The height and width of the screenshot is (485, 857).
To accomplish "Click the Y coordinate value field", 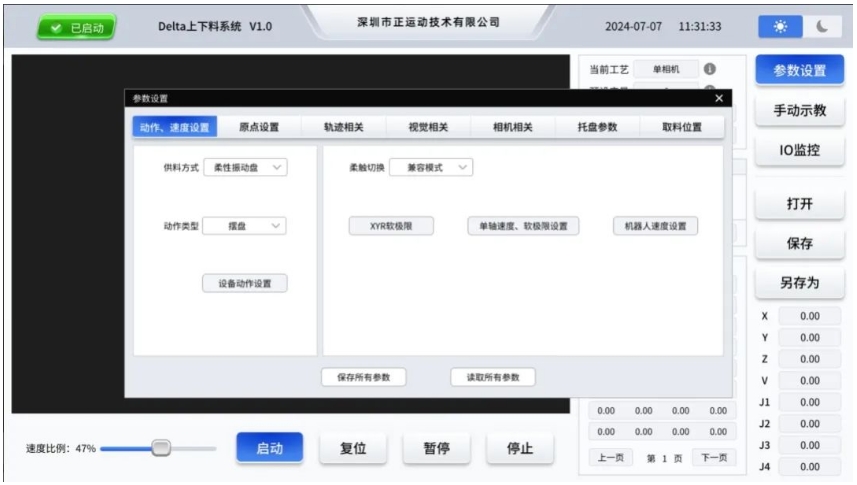I will [x=809, y=338].
